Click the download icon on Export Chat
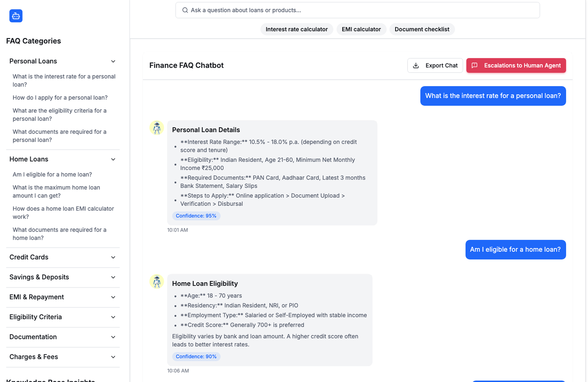The image size is (588, 382). tap(416, 66)
